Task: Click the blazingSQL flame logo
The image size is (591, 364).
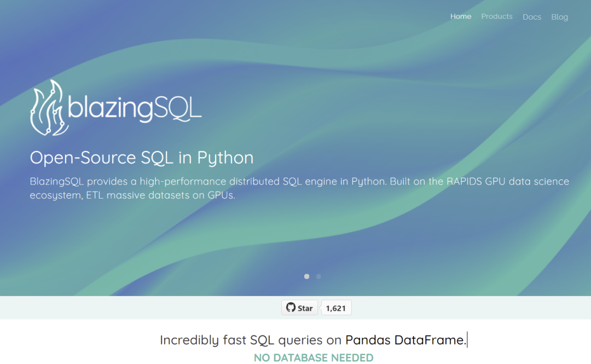Action: pyautogui.click(x=115, y=108)
